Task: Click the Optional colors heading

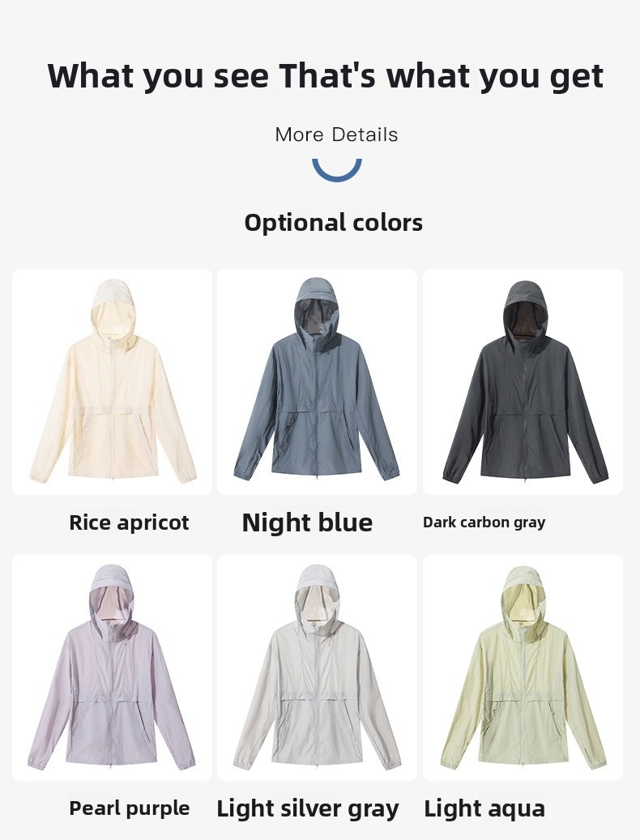Action: pos(334,223)
